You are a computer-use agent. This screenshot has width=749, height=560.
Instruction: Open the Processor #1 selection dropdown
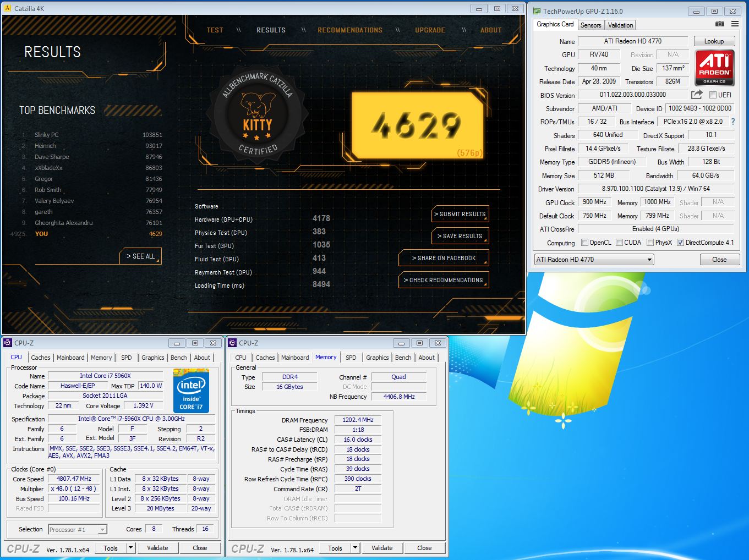point(77,530)
